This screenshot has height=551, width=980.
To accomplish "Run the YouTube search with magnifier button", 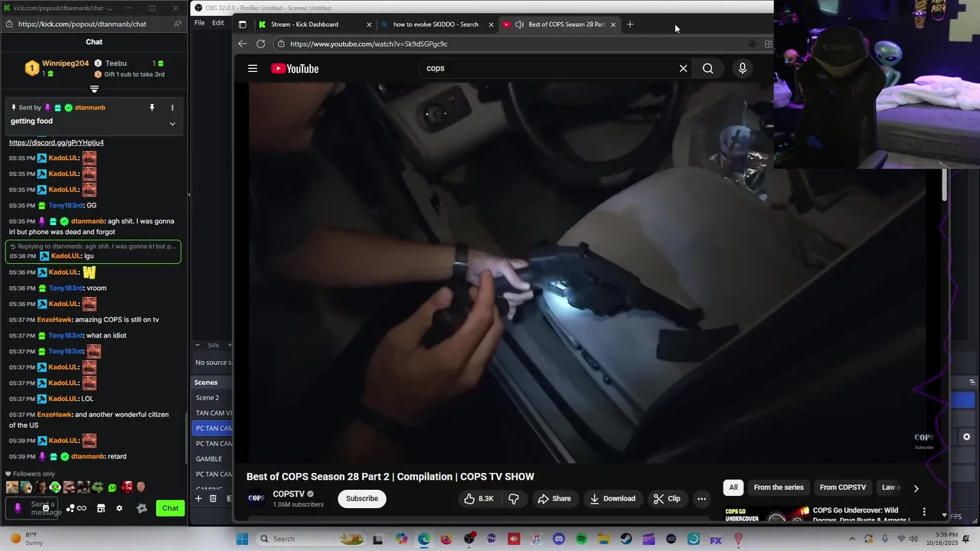I will click(x=707, y=68).
